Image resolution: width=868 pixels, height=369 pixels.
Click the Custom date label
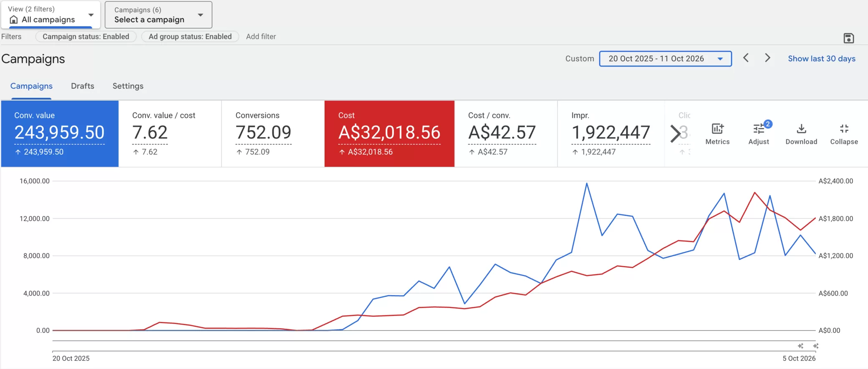pos(580,58)
